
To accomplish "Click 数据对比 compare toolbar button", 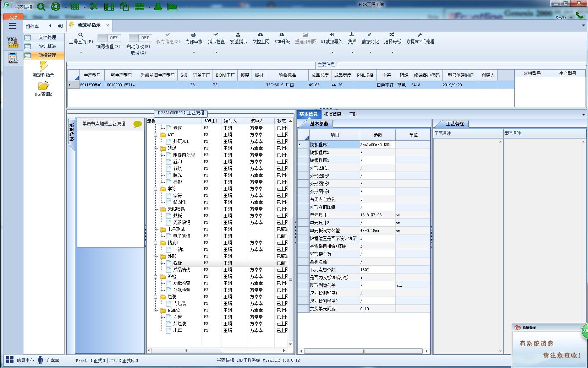I will [x=370, y=38].
